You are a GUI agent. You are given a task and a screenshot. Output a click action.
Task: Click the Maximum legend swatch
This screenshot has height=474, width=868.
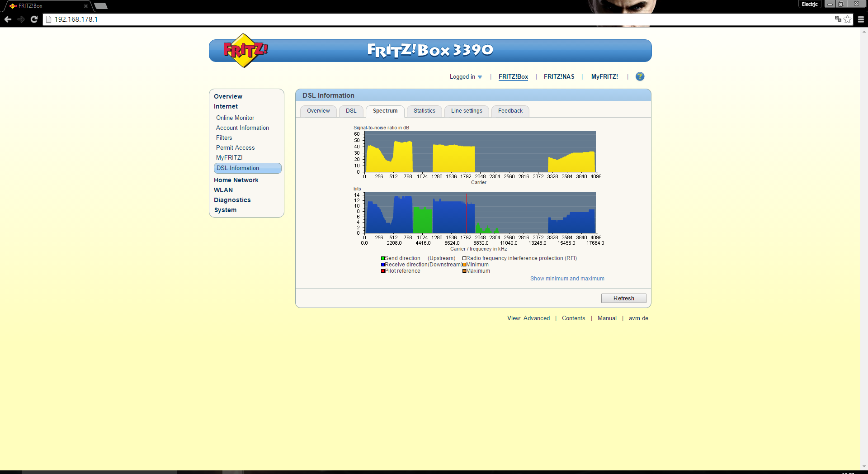point(464,271)
